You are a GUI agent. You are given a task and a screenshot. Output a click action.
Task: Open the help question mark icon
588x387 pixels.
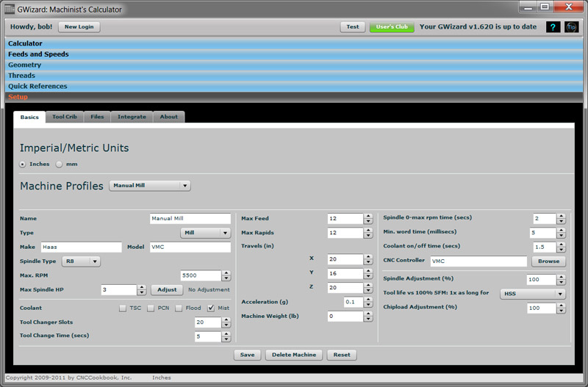click(553, 27)
